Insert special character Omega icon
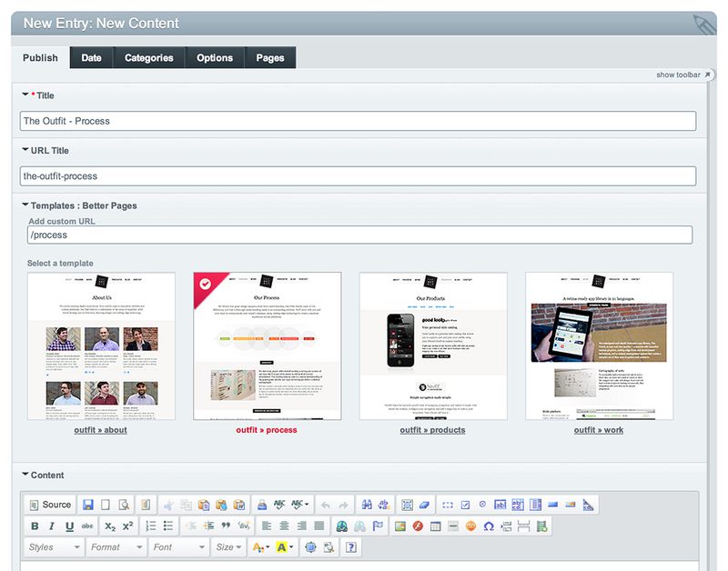 pyautogui.click(x=488, y=526)
